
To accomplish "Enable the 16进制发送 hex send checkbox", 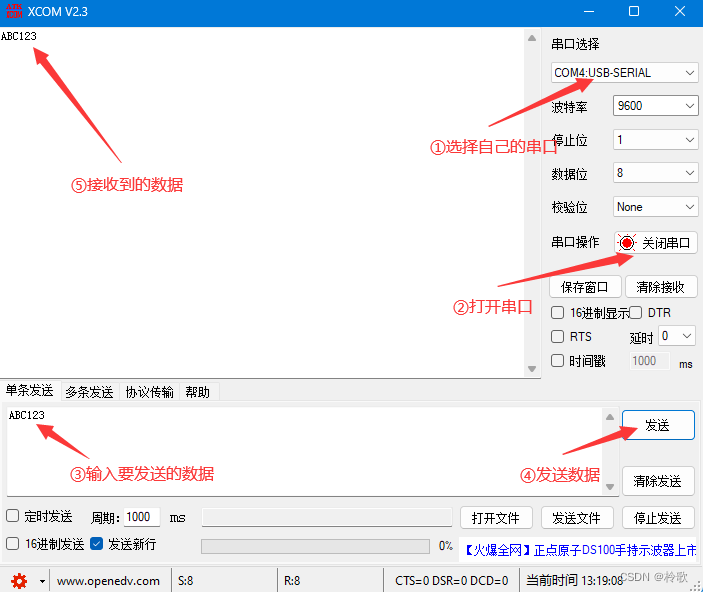I will [13, 544].
